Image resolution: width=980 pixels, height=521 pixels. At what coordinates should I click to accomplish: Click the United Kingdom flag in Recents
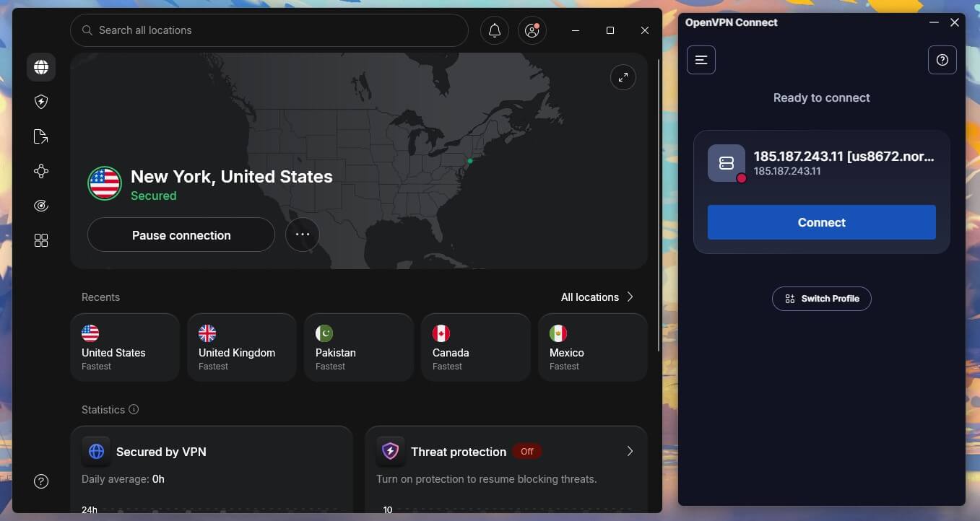207,333
